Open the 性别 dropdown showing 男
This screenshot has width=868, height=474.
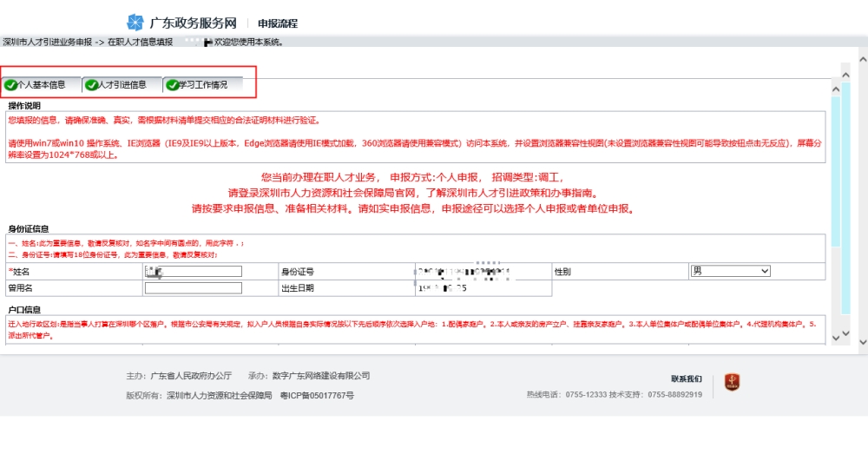tap(730, 271)
